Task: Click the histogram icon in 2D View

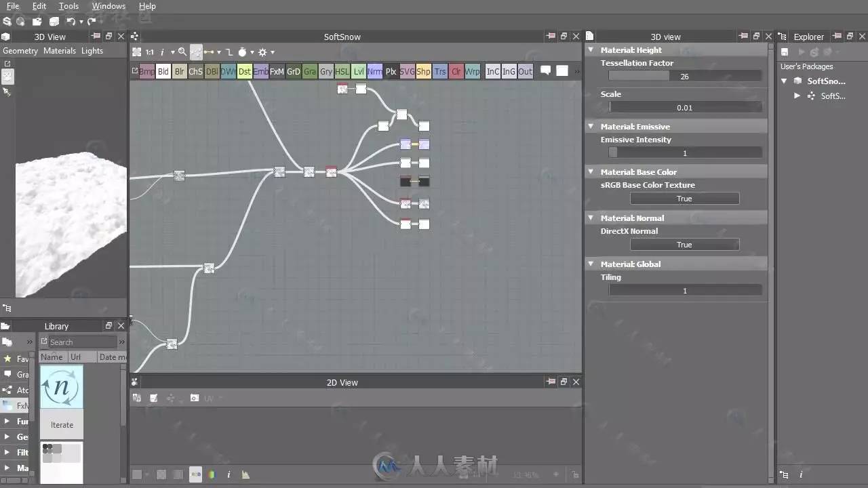Action: [x=245, y=474]
